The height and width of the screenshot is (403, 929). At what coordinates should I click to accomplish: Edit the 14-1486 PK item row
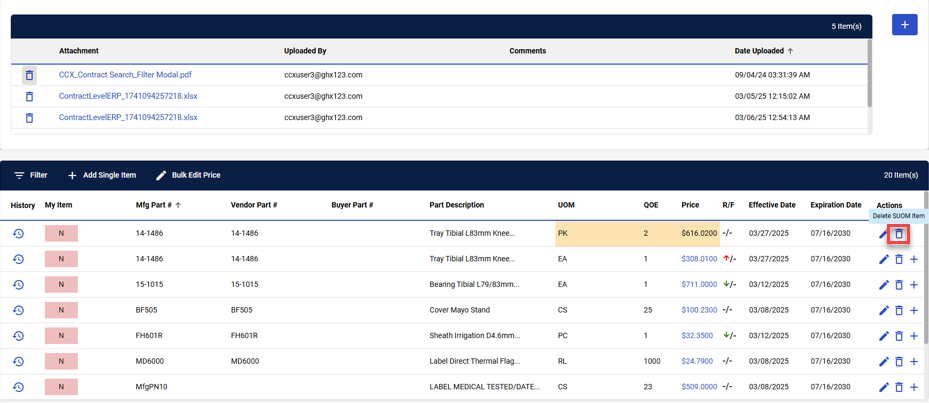(883, 234)
